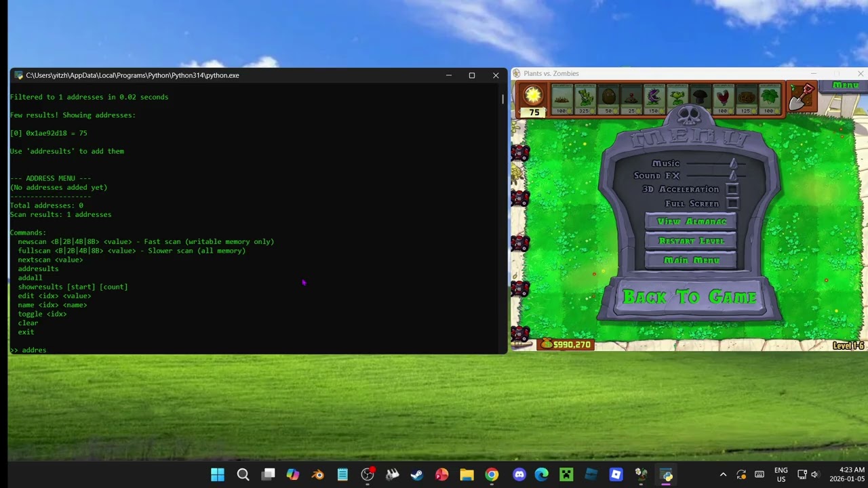
Task: Toggle the Full Screen checkbox
Action: click(732, 203)
